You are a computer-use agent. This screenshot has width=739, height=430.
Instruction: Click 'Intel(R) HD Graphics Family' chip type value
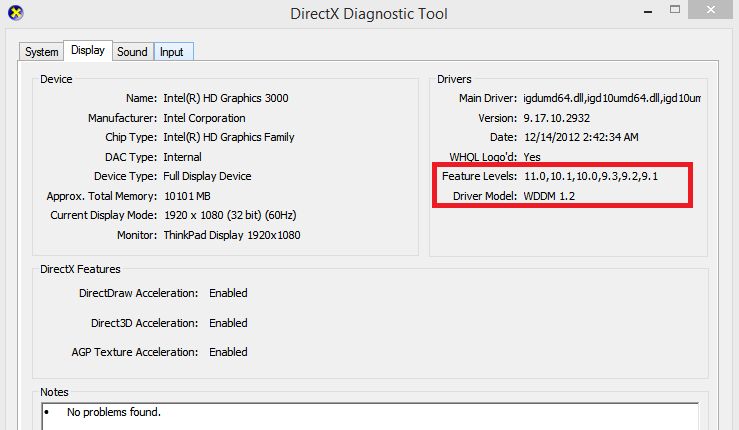click(229, 137)
